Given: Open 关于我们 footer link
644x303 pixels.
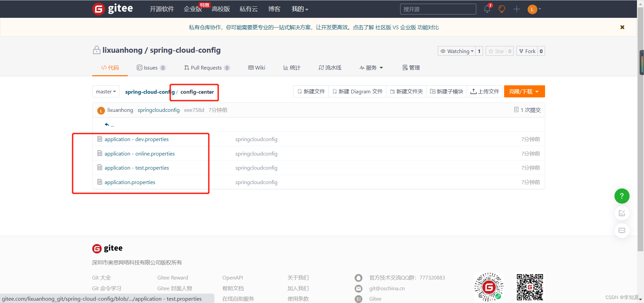Looking at the screenshot, I should (298, 277).
